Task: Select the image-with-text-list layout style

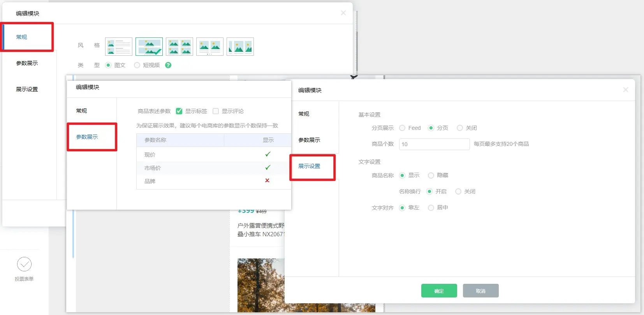Action: coord(119,47)
